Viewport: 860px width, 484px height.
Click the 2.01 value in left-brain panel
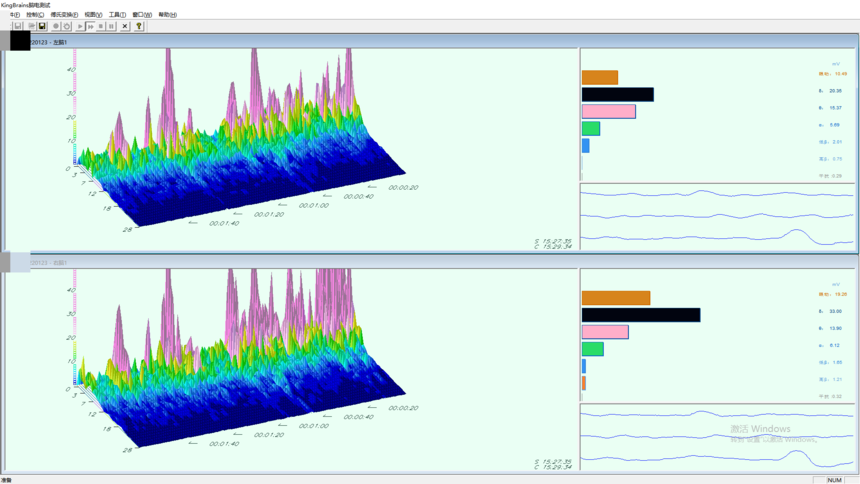(837, 142)
